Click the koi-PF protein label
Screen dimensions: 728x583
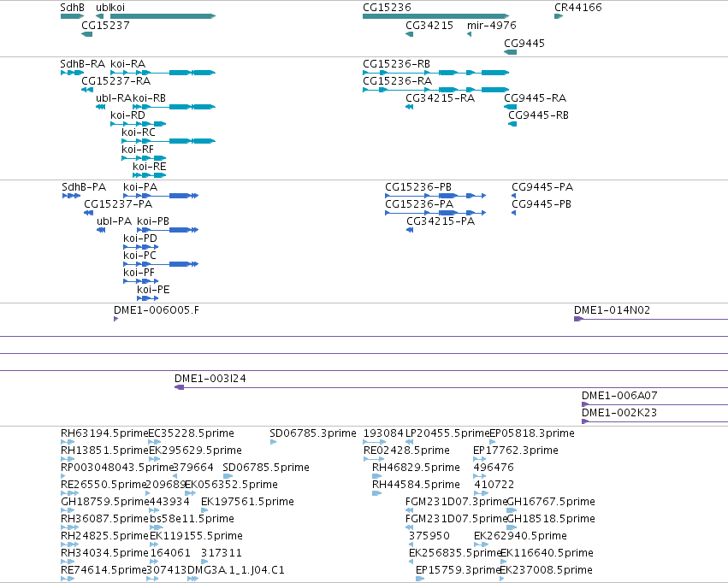coord(139,274)
